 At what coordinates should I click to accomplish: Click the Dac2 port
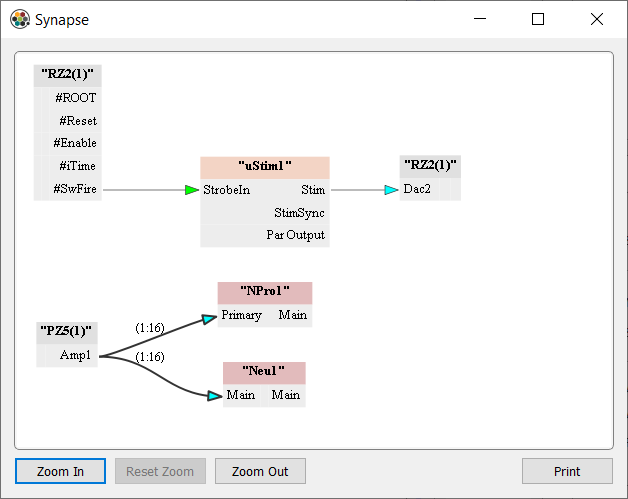(419, 189)
